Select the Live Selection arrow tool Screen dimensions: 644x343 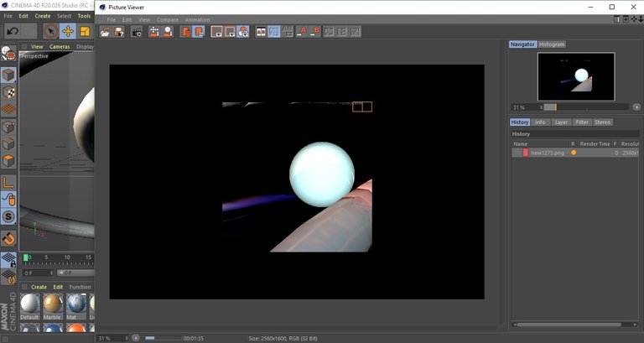[x=51, y=31]
